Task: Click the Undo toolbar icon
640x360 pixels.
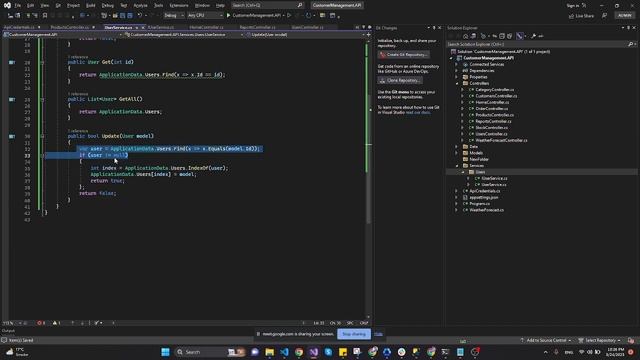Action: [x=140, y=16]
